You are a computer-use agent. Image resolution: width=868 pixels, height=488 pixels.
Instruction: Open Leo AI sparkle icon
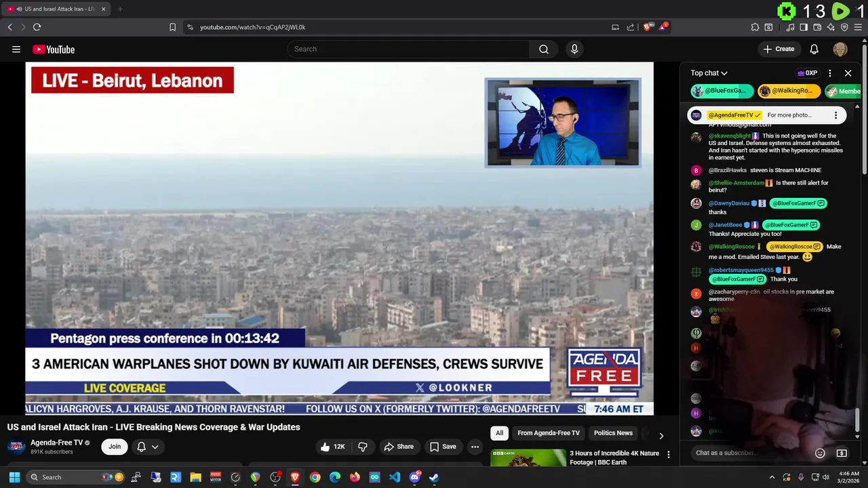pos(831,27)
